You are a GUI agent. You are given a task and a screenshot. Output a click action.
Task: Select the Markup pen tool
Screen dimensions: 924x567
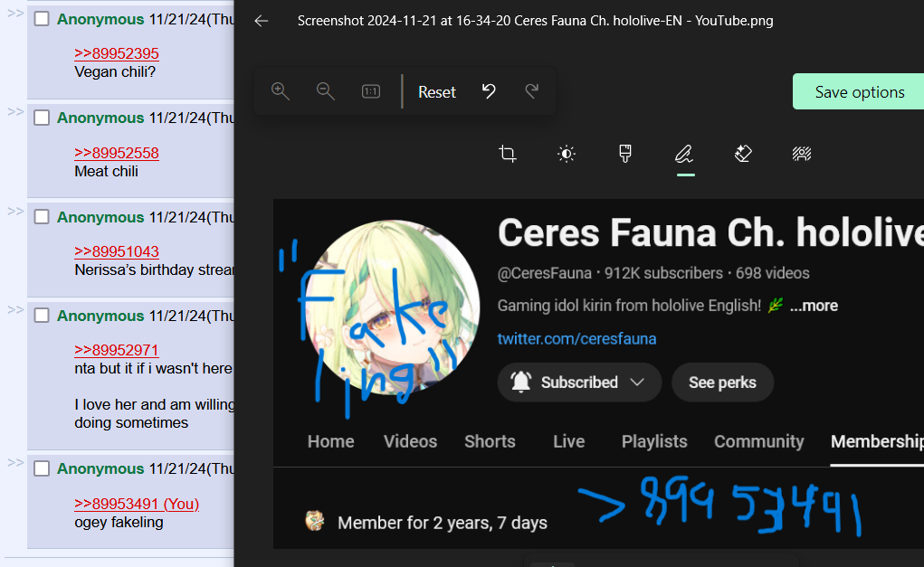683,154
